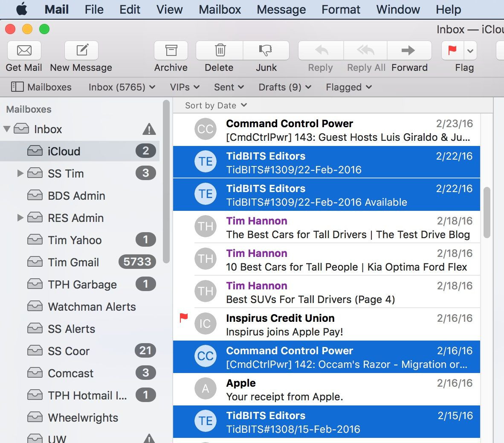
Task: Select the Tim Gmail mailbox
Action: pyautogui.click(x=80, y=262)
